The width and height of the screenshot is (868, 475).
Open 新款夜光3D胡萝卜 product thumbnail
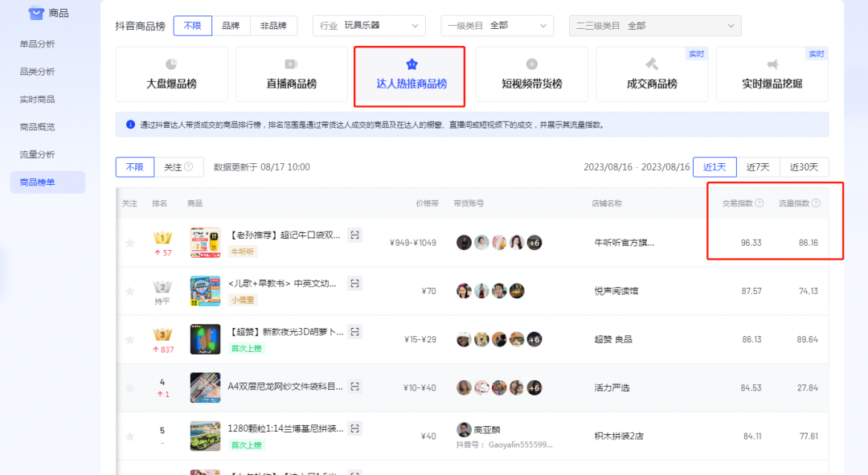click(206, 339)
